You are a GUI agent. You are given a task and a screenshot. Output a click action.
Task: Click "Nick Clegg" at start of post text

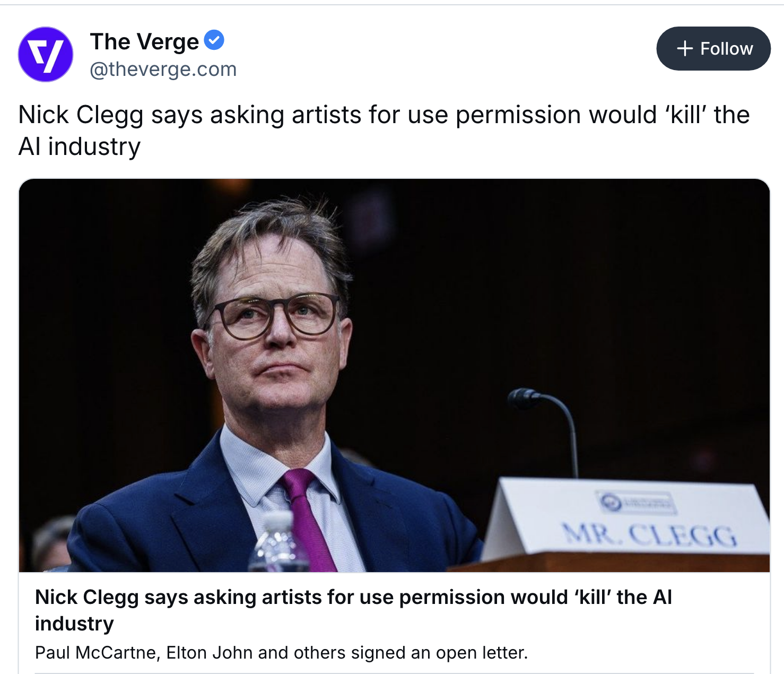[81, 115]
